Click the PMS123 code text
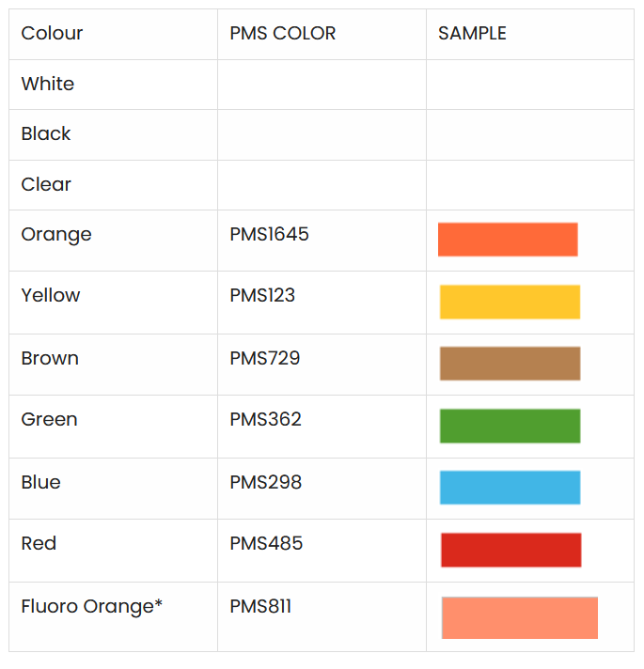This screenshot has width=644, height=669. (262, 295)
